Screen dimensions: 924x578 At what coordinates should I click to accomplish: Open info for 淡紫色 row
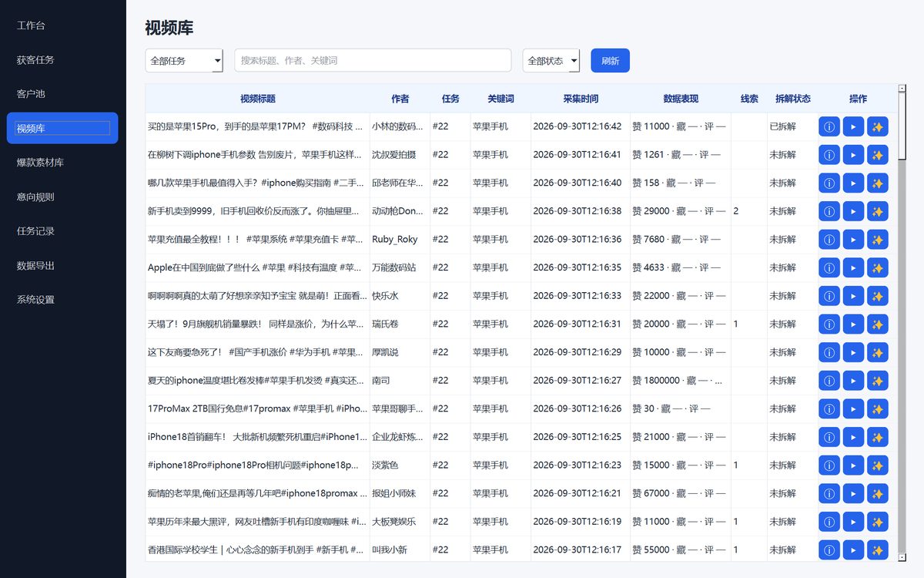click(x=829, y=465)
